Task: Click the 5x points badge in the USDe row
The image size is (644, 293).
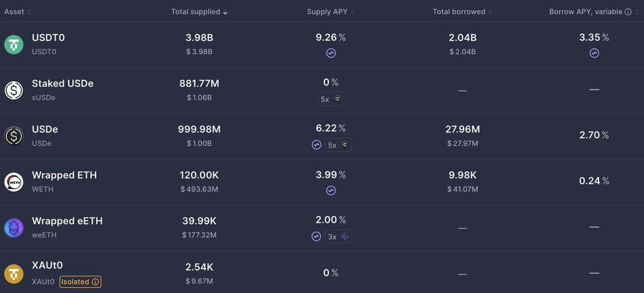Action: (x=338, y=145)
